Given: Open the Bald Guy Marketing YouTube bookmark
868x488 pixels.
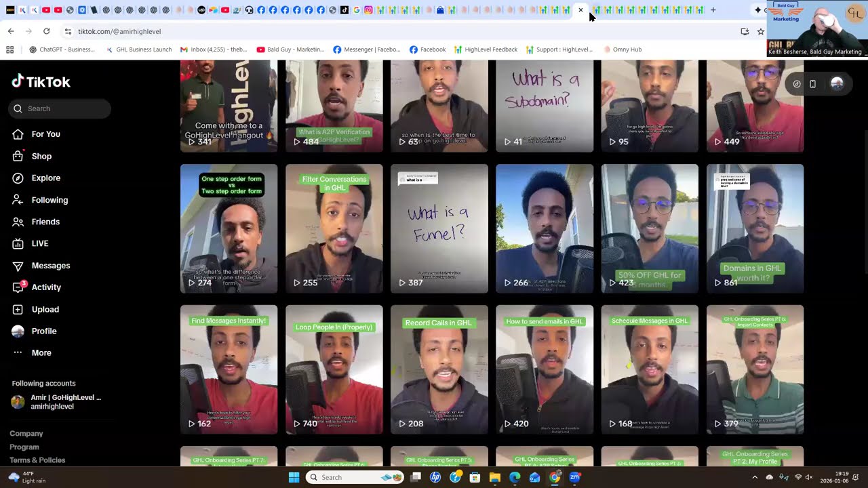Looking at the screenshot, I should 290,49.
